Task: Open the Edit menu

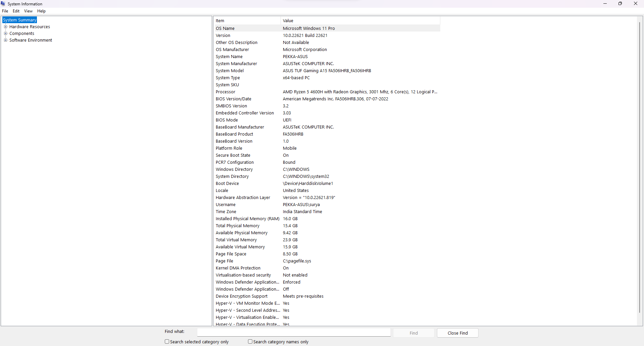Action: coord(16,11)
